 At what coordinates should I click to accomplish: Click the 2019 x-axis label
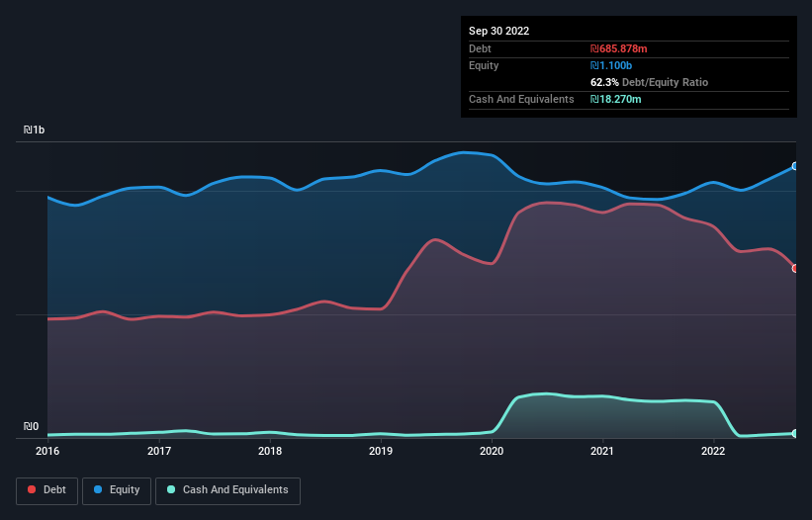[381, 451]
